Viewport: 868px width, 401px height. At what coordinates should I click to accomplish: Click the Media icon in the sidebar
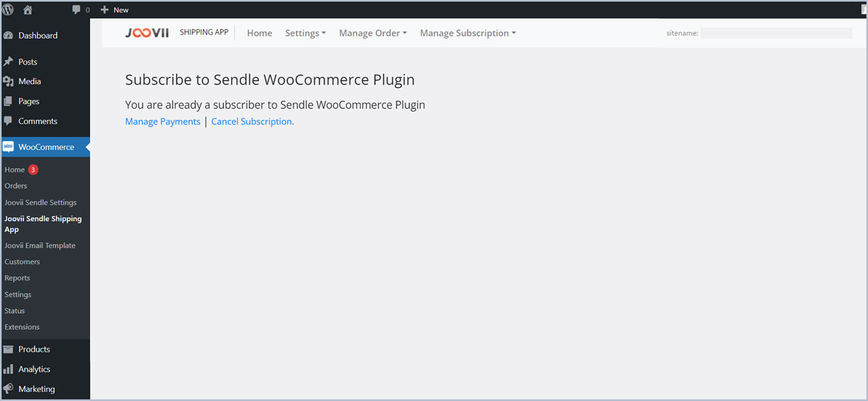click(8, 81)
